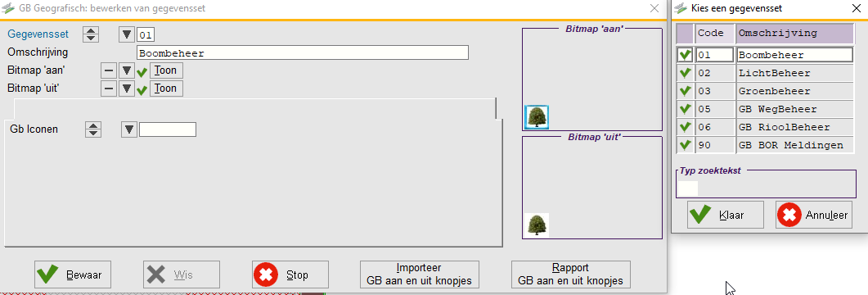Image resolution: width=868 pixels, height=295 pixels.
Task: Click the Gb Iconen up/down stepper
Action: (x=93, y=129)
